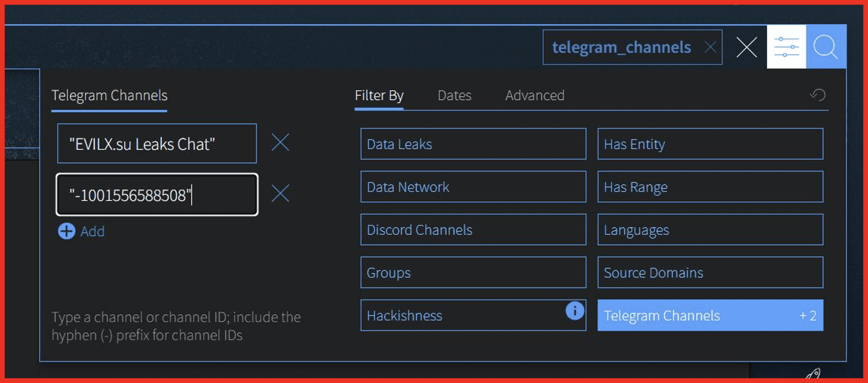Switch to the Dates tab
The width and height of the screenshot is (868, 383).
click(x=455, y=95)
